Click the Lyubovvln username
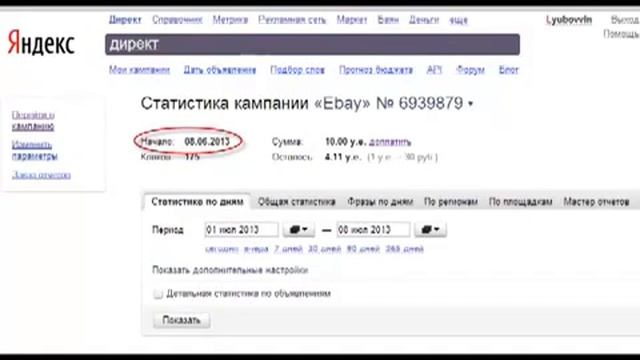This screenshot has height=360, width=640. click(x=569, y=20)
